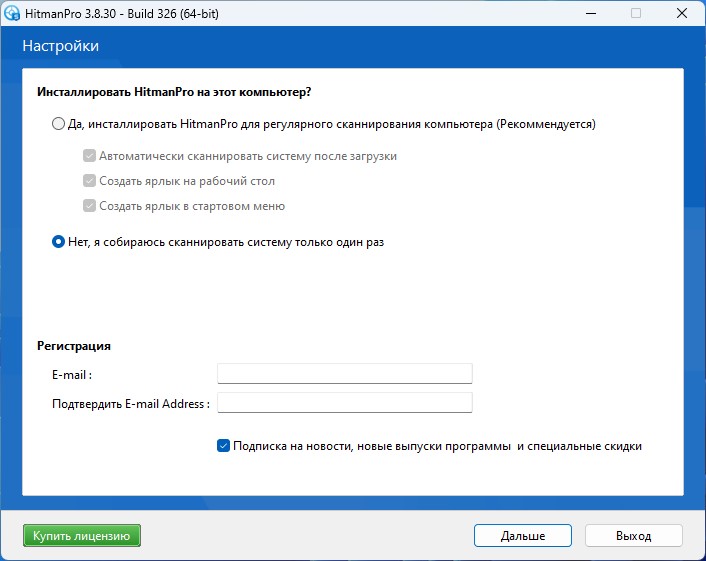Uncheck the 'Подписка на новости' subscription checkbox

click(x=223, y=446)
